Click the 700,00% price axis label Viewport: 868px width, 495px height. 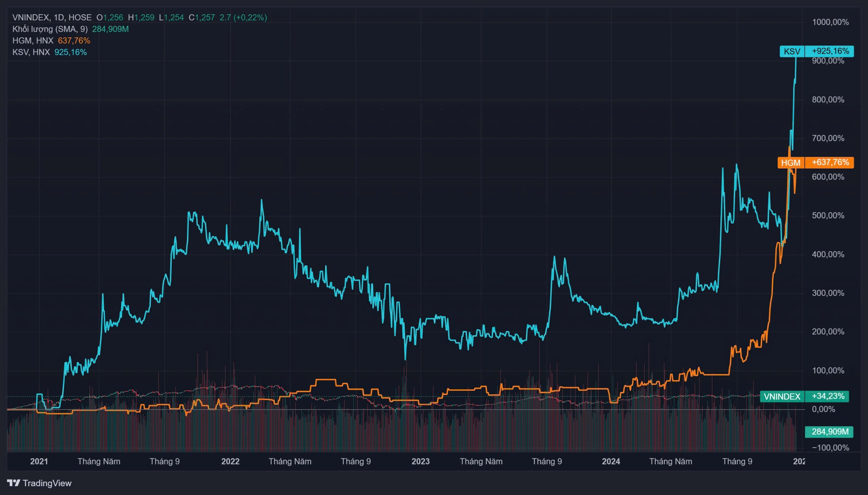coord(828,138)
